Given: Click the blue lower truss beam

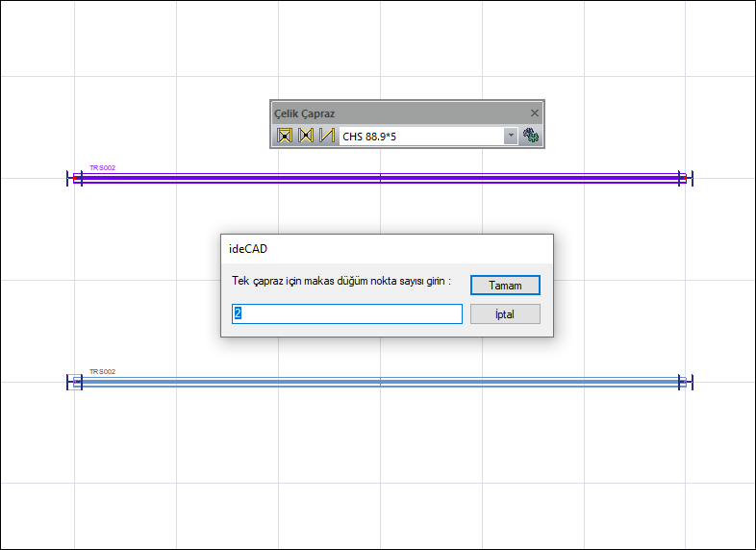Looking at the screenshot, I should [380, 383].
